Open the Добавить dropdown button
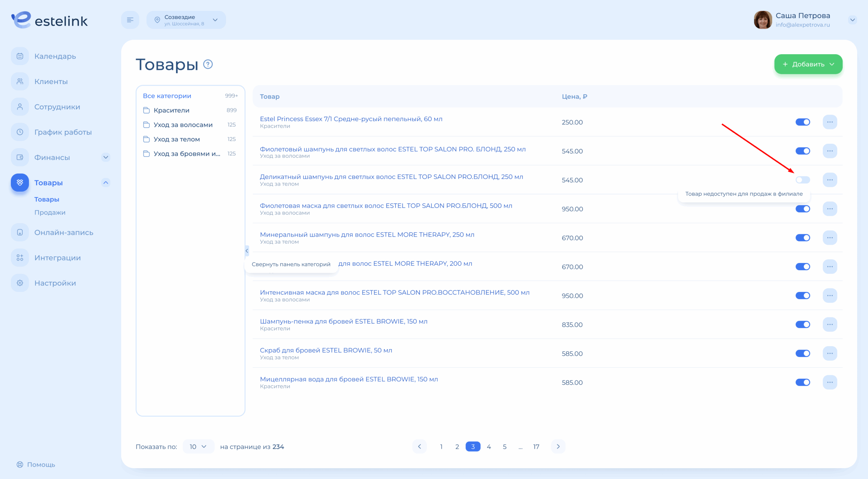868x479 pixels. (x=808, y=64)
